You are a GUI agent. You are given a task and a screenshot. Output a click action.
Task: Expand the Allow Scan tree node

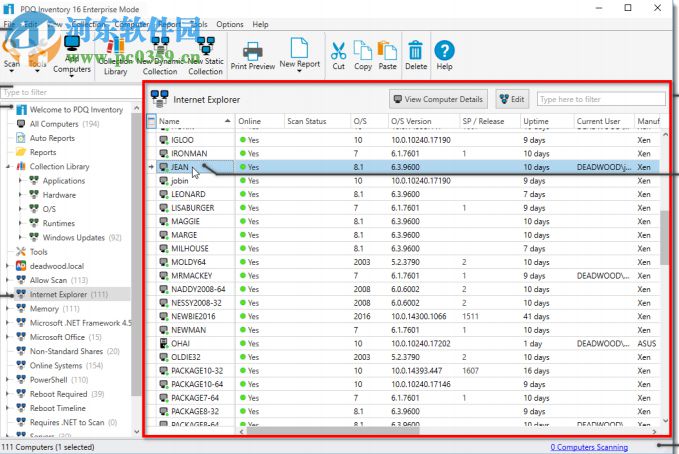7,280
